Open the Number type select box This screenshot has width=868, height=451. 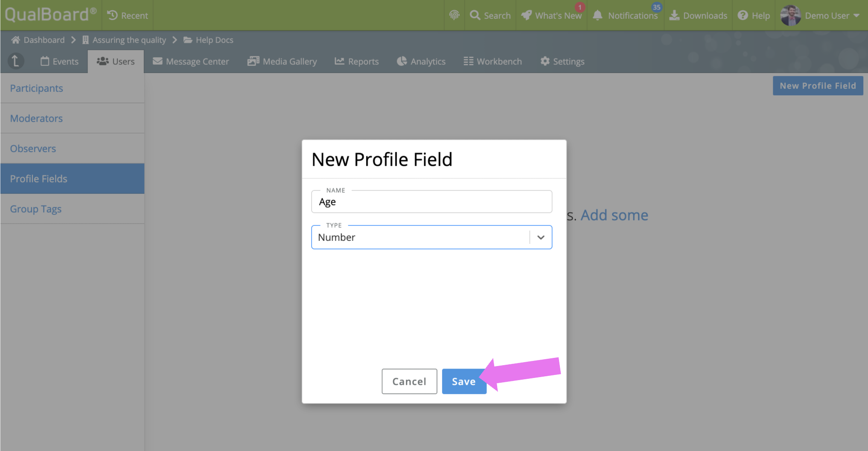pyautogui.click(x=420, y=237)
